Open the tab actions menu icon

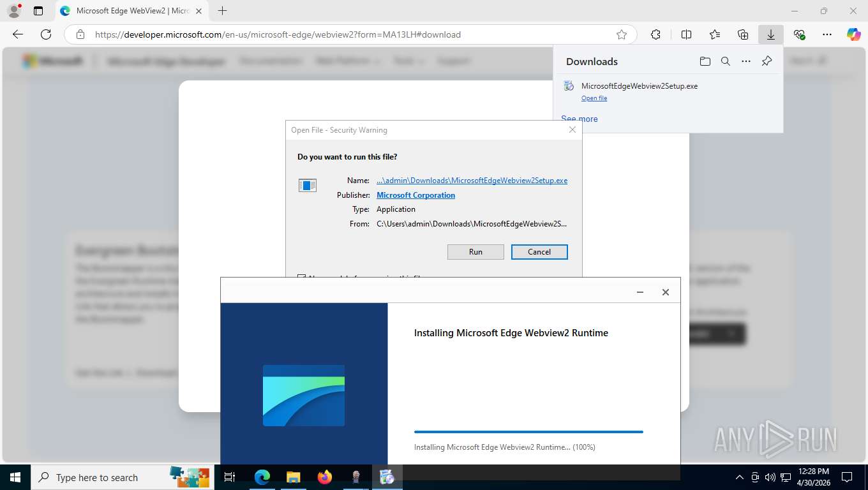[x=38, y=11]
